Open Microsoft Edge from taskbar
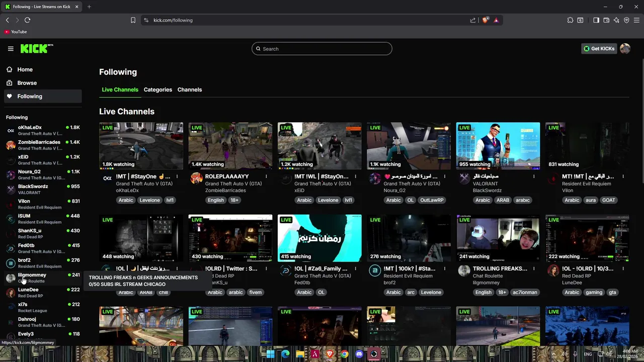Image resolution: width=644 pixels, height=362 pixels. [x=285, y=354]
